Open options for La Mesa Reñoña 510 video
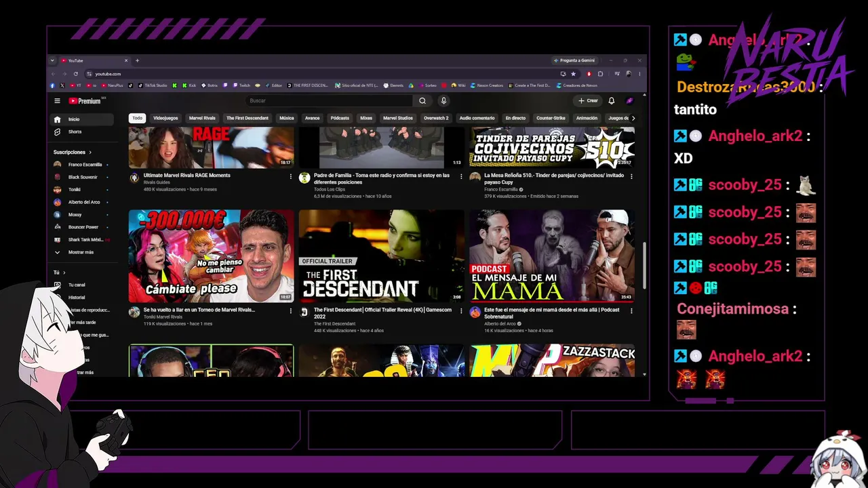Image resolution: width=868 pixels, height=488 pixels. 631,176
